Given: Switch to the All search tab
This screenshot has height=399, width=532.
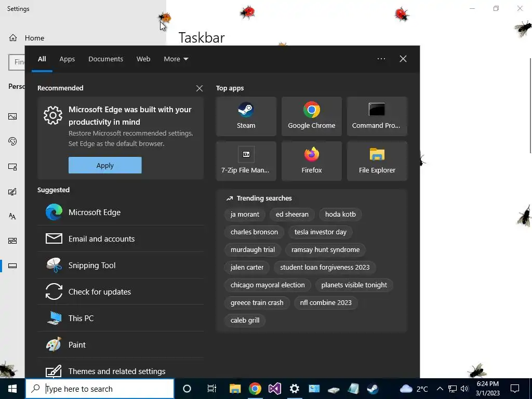Looking at the screenshot, I should [x=42, y=59].
